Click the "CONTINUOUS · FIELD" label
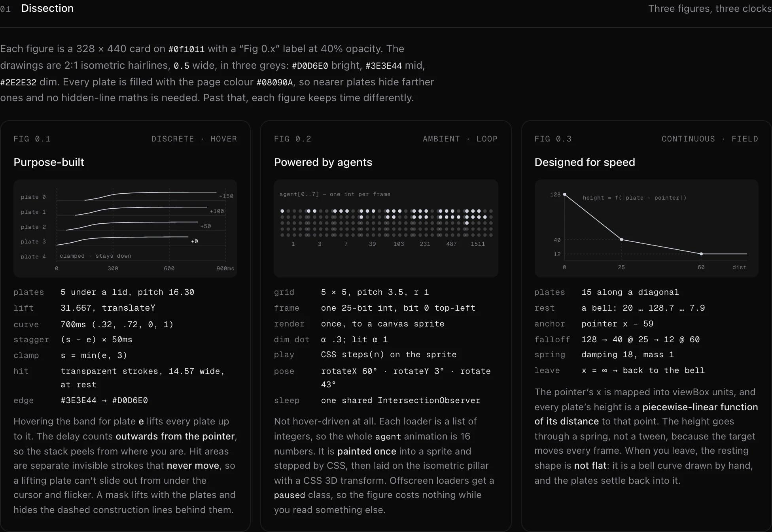772x532 pixels. pyautogui.click(x=710, y=139)
